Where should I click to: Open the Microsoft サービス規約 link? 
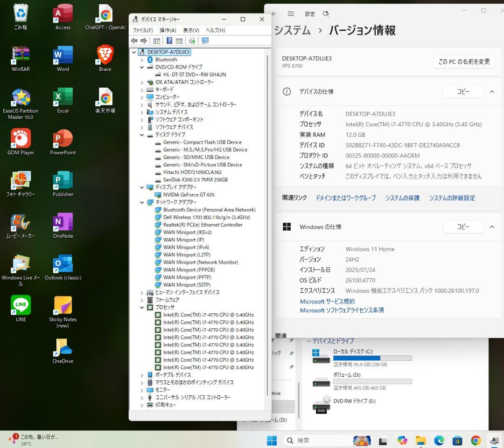pos(327,302)
